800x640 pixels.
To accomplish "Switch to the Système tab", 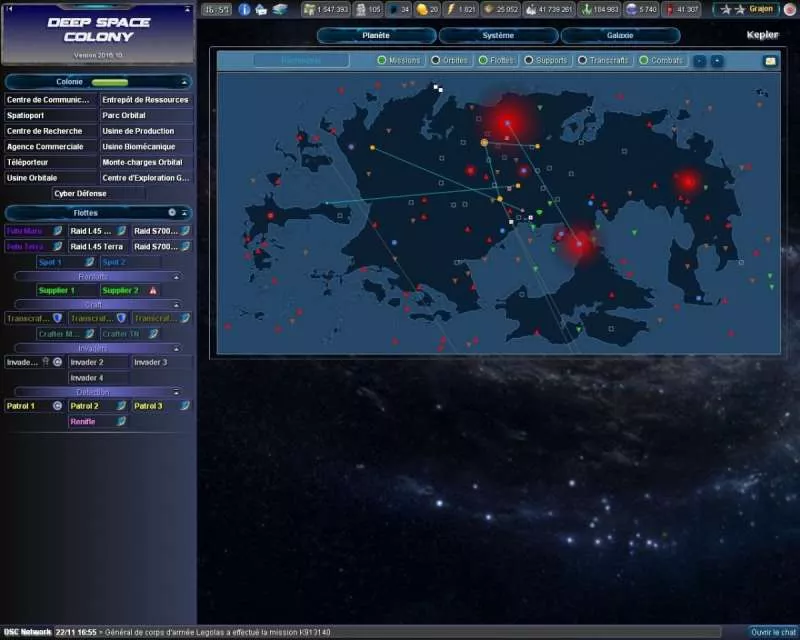I will click(x=499, y=33).
